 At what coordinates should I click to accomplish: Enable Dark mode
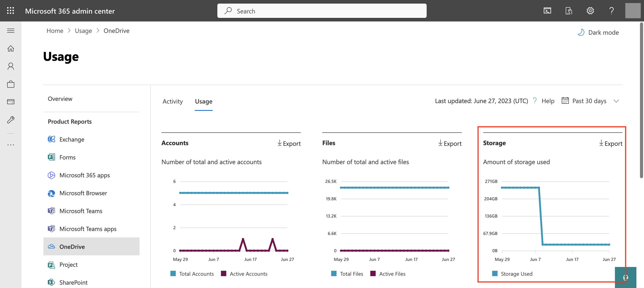coord(598,32)
